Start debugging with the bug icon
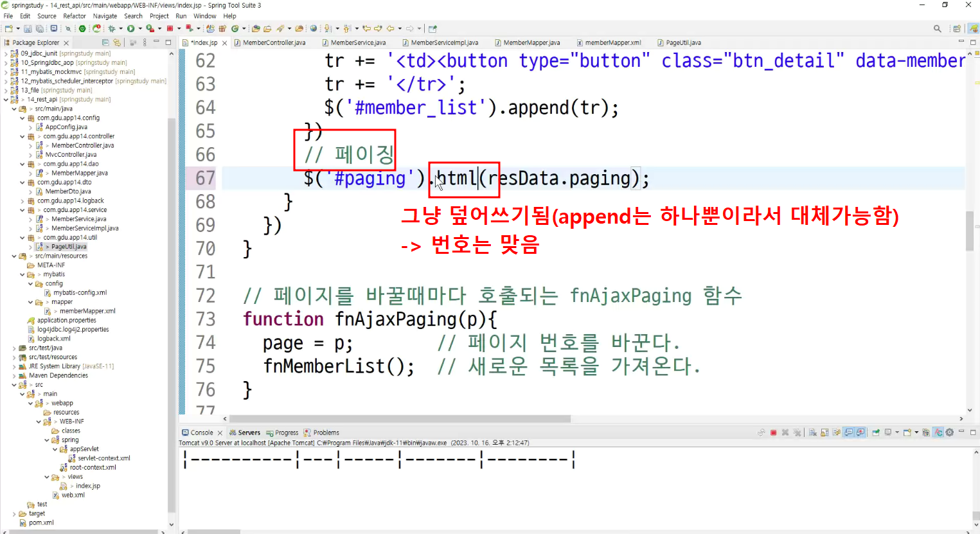Image resolution: width=980 pixels, height=534 pixels. (111, 28)
